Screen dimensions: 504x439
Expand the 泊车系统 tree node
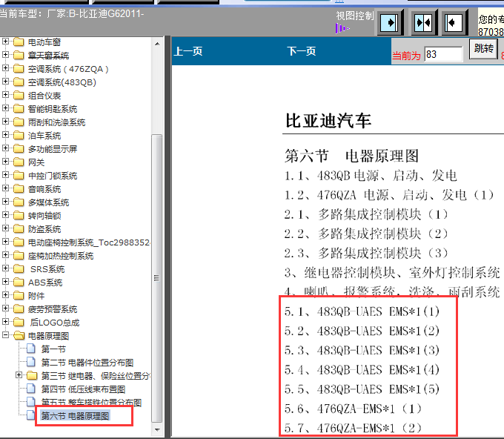5,135
